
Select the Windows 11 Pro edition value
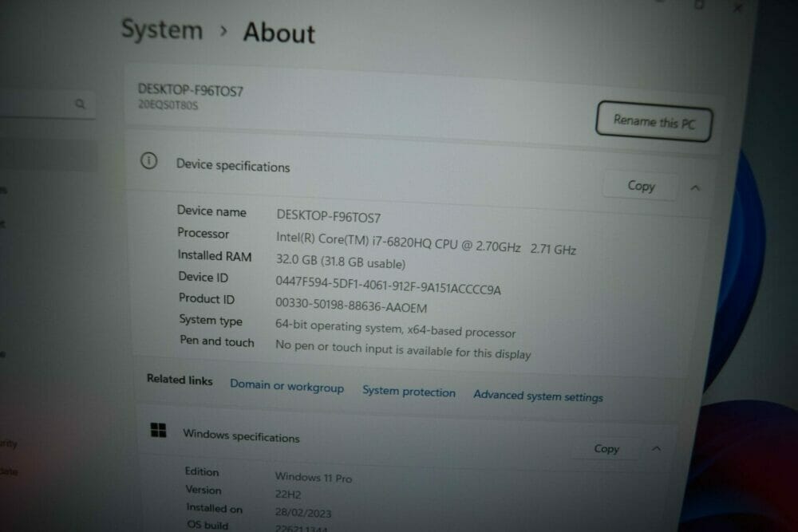[x=313, y=477]
